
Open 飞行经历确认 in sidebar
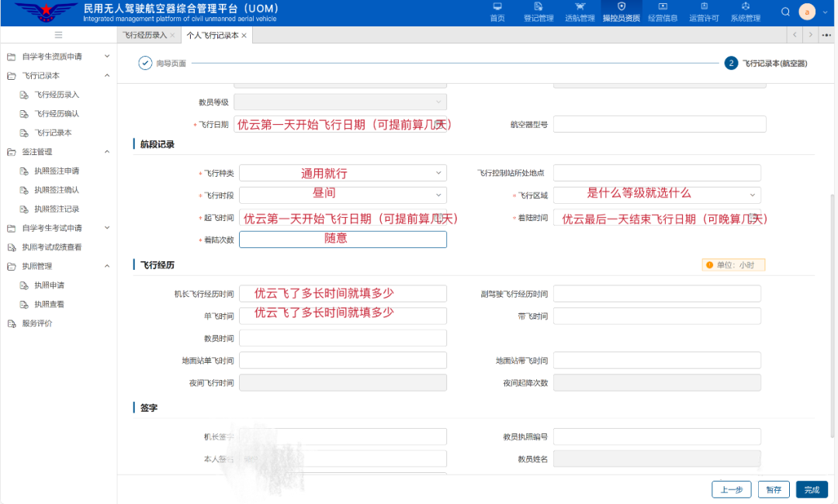(x=57, y=114)
